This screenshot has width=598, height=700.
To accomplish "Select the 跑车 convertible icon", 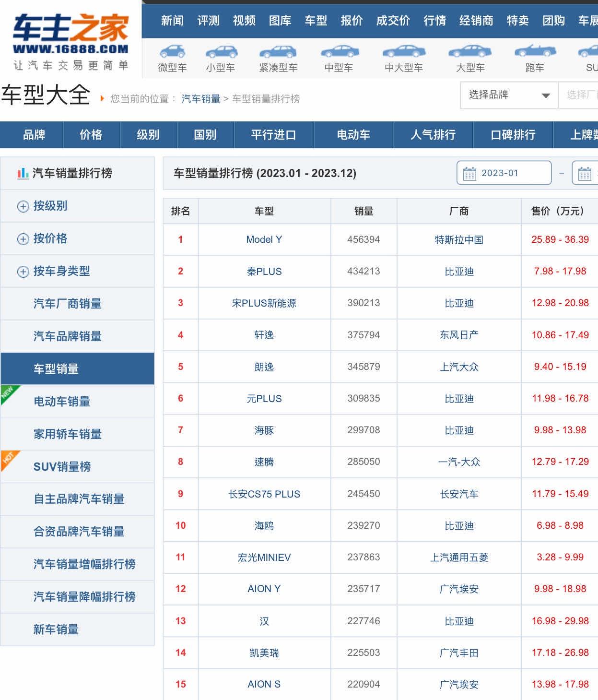I will (535, 51).
